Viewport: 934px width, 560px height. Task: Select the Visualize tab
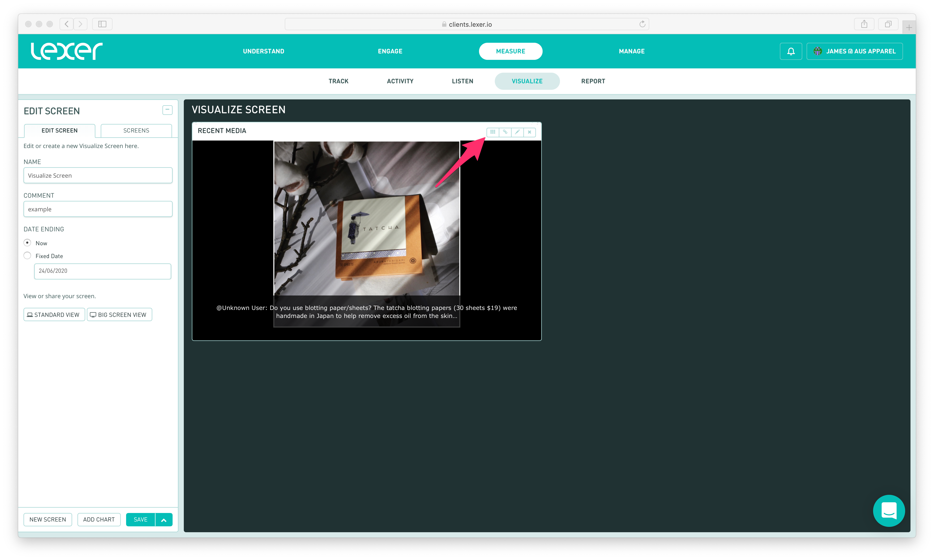(x=527, y=81)
